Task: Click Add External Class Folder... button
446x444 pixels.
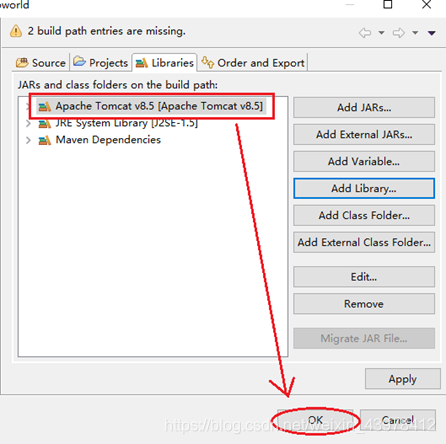Action: (x=364, y=242)
